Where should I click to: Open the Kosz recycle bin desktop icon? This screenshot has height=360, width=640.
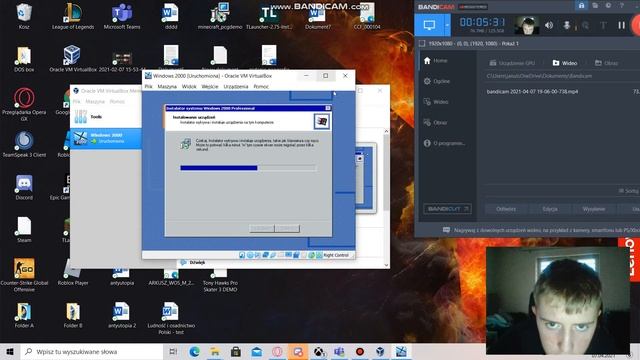pyautogui.click(x=24, y=16)
